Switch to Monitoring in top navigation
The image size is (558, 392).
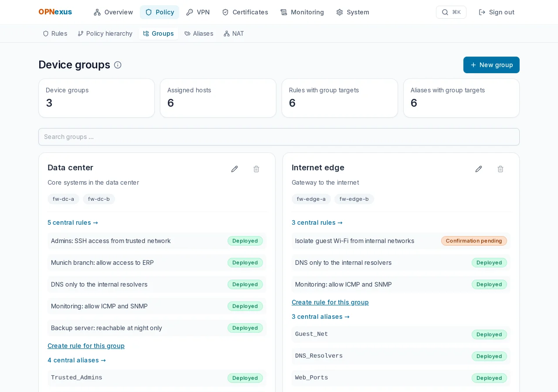[302, 12]
